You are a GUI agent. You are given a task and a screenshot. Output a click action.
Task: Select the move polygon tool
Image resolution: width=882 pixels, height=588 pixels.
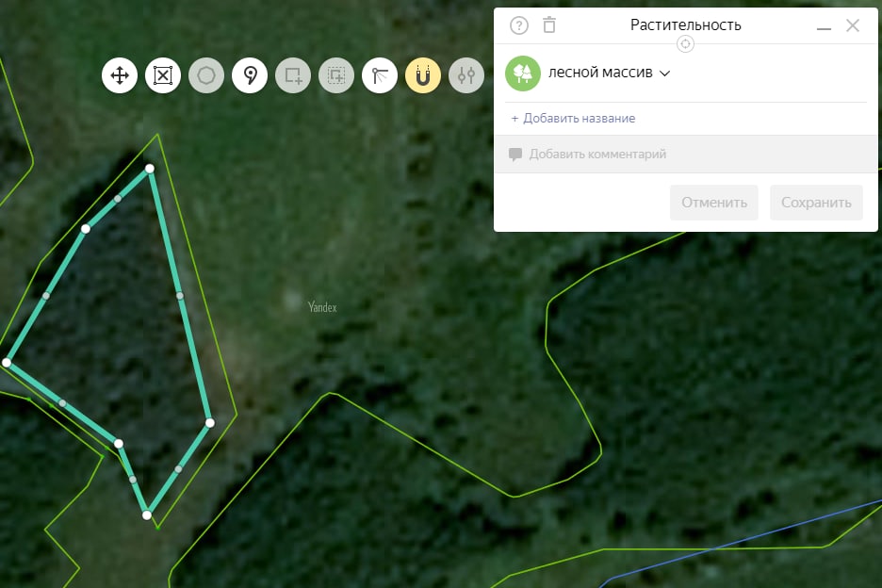tap(120, 75)
